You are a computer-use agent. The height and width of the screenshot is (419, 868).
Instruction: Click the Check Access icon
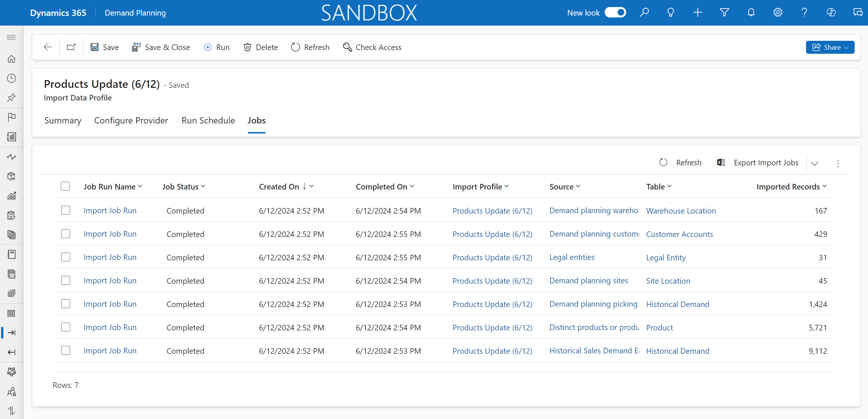click(347, 47)
